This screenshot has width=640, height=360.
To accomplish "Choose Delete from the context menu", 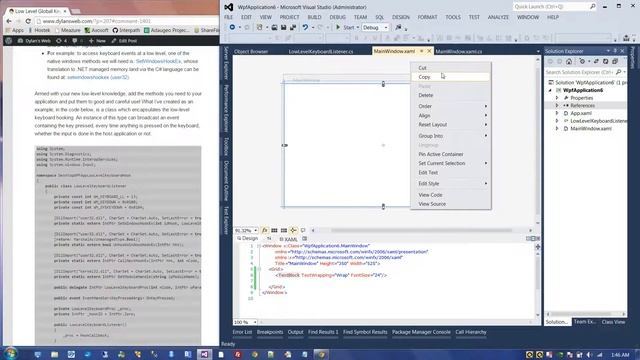I will pos(451,95).
